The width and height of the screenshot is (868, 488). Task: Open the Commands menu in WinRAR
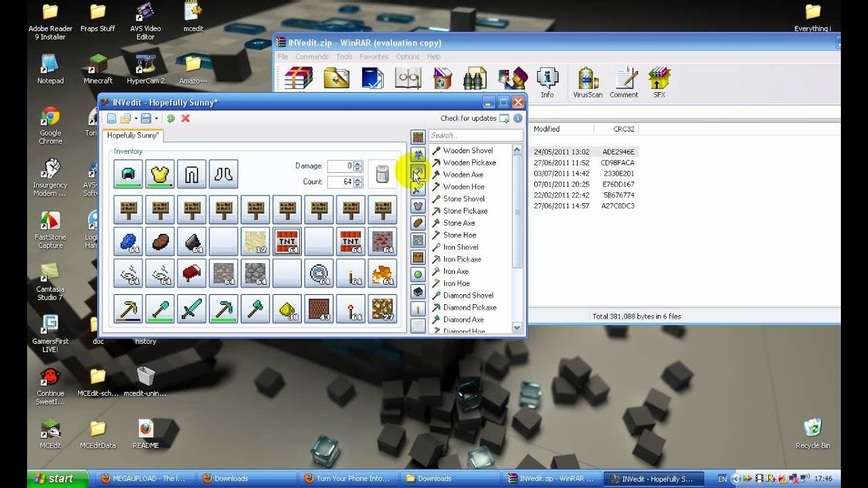pos(312,57)
